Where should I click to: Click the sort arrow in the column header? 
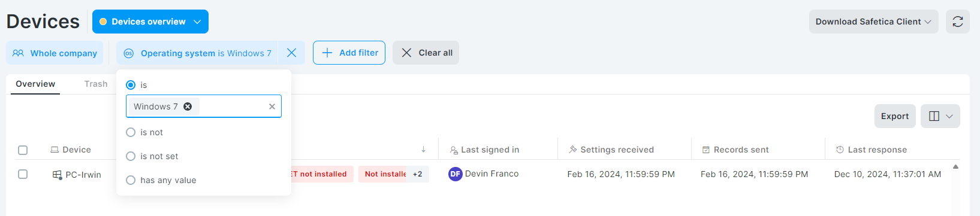click(423, 150)
